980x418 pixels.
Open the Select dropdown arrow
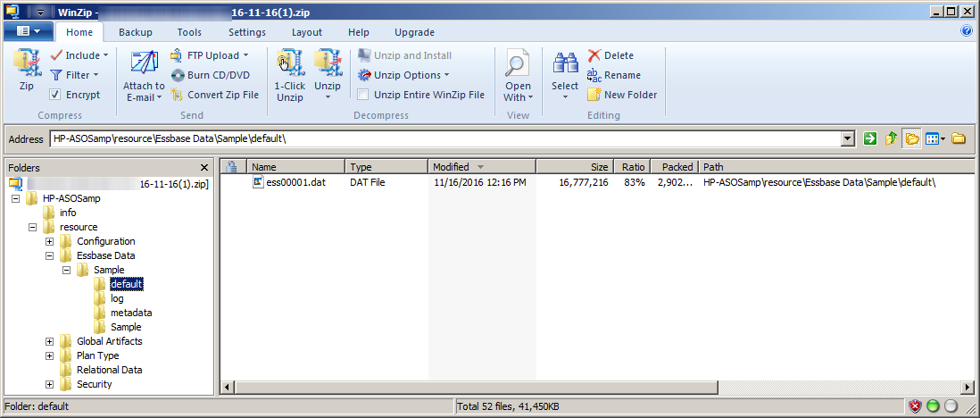(x=565, y=97)
